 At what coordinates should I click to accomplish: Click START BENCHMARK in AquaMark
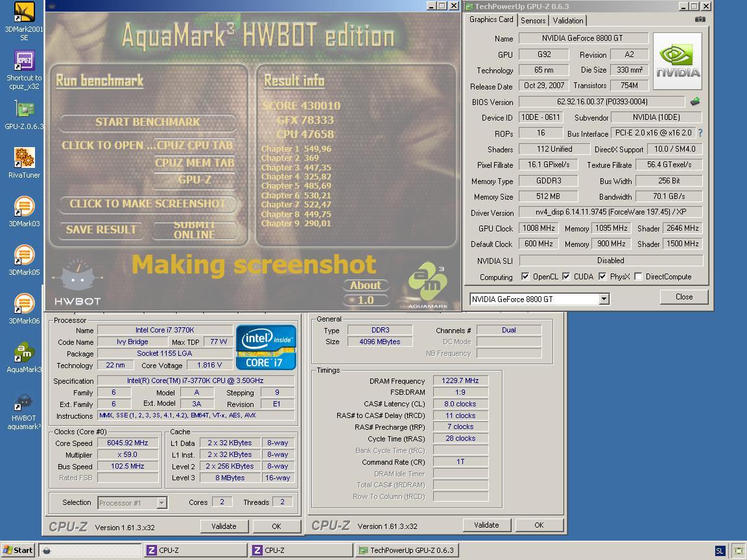coord(148,122)
